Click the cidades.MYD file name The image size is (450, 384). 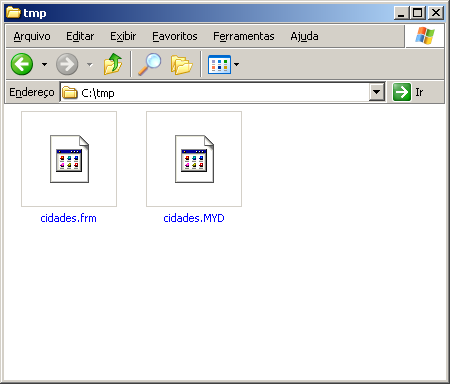tap(194, 218)
